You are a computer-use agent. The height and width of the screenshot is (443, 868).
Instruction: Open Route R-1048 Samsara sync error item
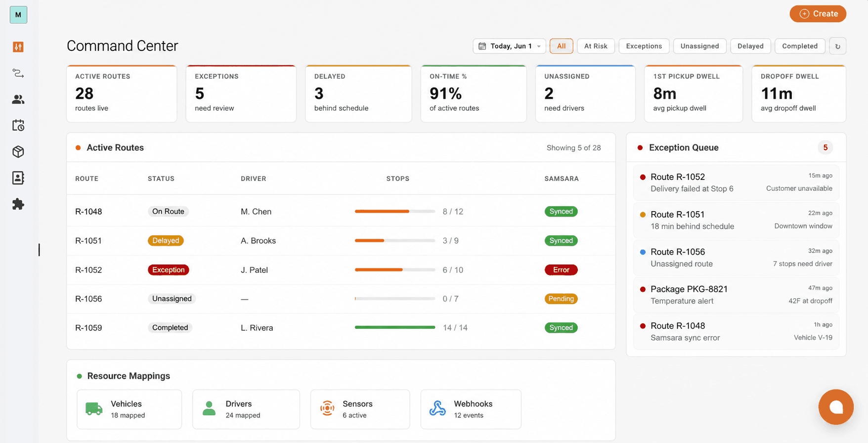[736, 332]
